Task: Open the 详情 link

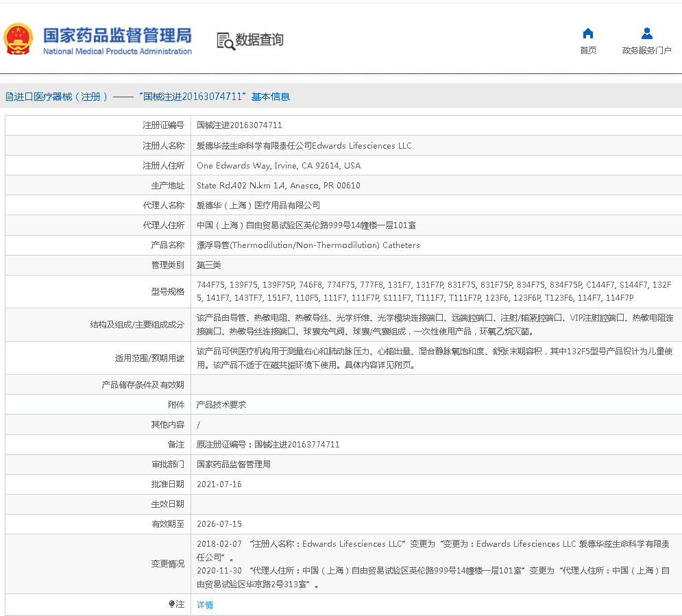Action: [205, 605]
